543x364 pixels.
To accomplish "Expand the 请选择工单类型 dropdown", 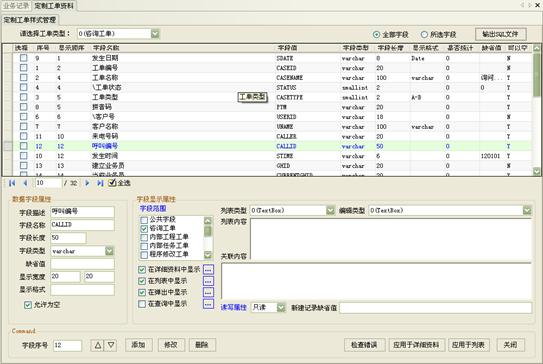I will pos(155,34).
